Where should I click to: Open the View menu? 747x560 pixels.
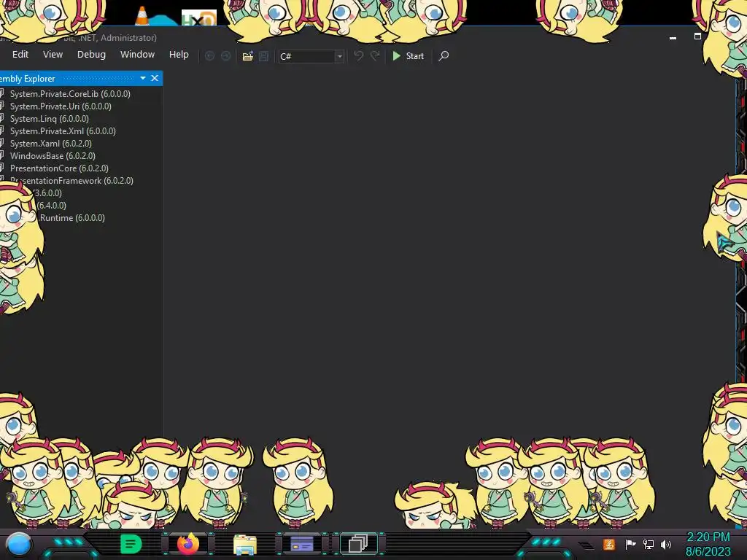click(x=53, y=55)
